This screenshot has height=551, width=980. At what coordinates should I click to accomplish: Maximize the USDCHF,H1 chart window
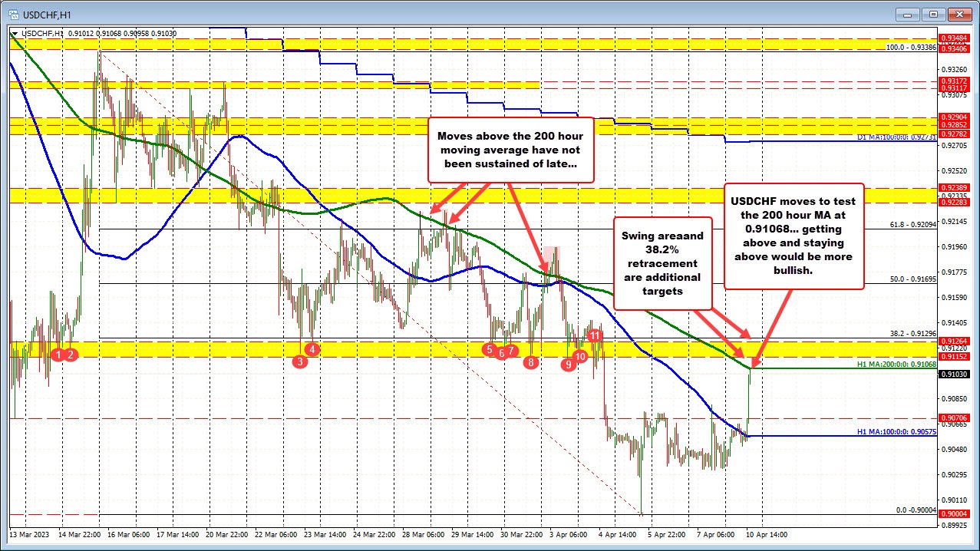coord(932,13)
